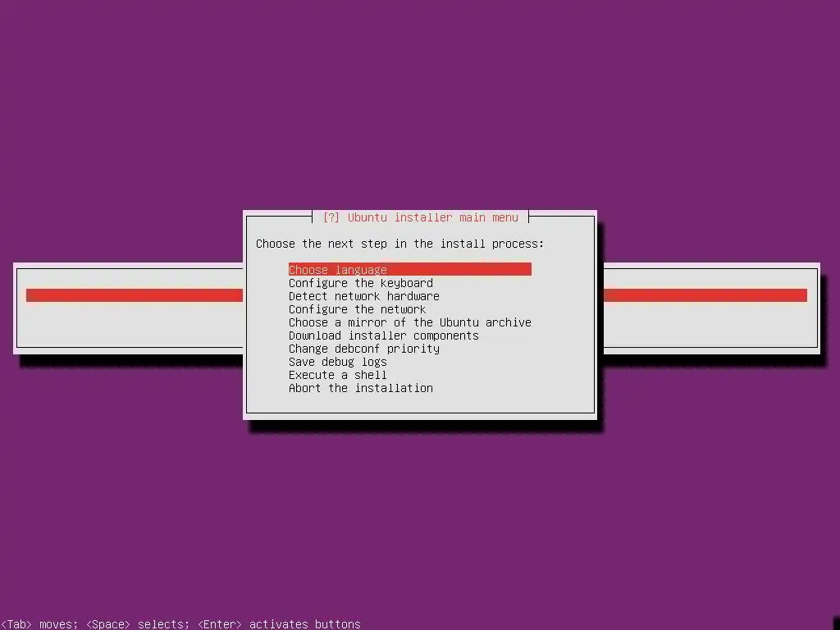Open Download installer components step
Screen dimensions: 840x630
[x=384, y=336]
